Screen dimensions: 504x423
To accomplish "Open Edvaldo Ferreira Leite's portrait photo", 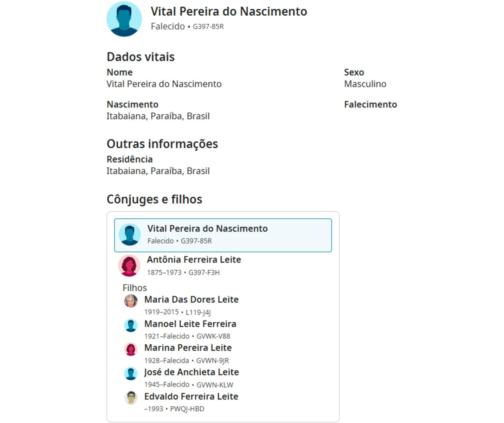I will tap(131, 398).
